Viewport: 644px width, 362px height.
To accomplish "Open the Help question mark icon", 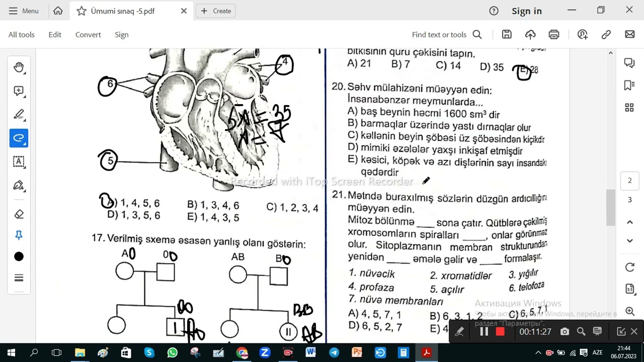I will coord(494,11).
